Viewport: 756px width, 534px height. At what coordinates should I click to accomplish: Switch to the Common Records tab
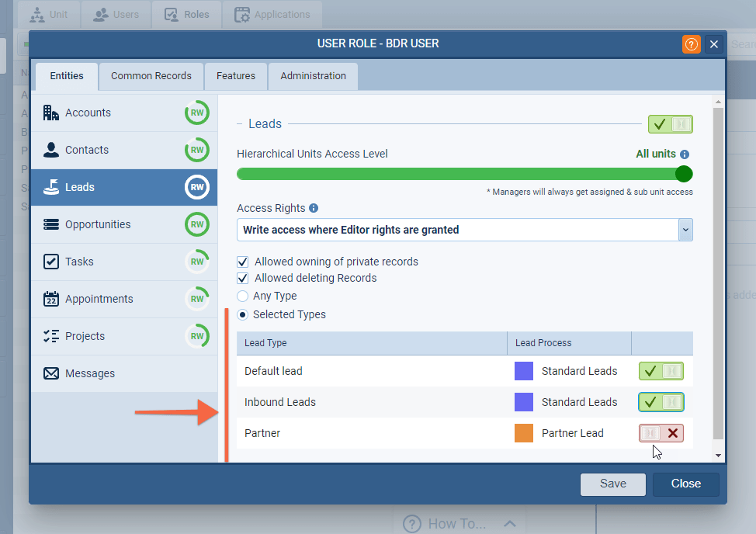tap(151, 76)
